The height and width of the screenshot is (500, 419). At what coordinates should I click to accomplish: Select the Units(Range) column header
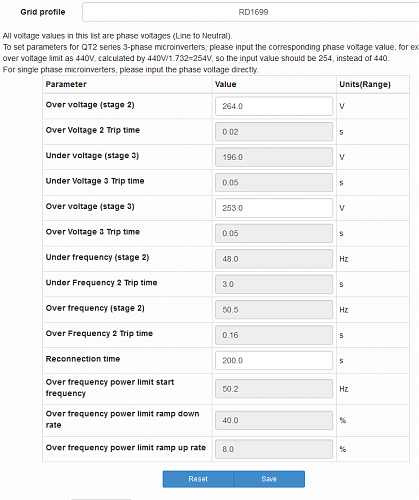[x=365, y=84]
